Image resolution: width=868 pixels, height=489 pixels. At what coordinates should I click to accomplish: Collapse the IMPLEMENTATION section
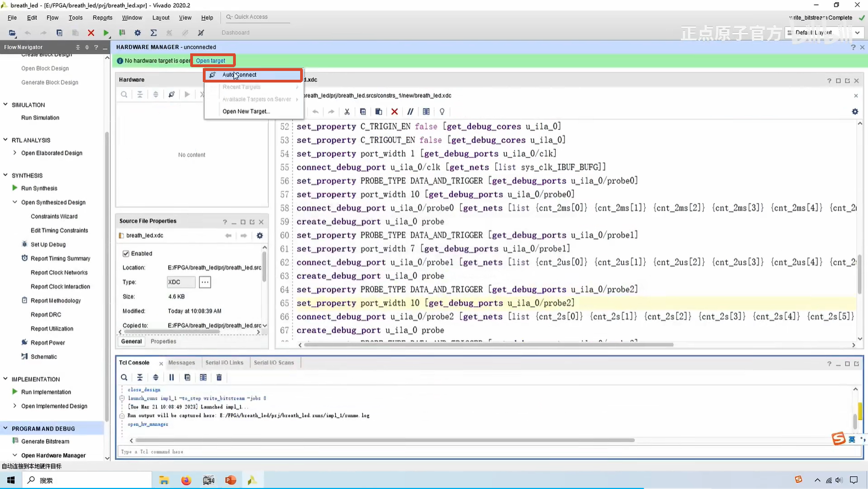coord(5,379)
